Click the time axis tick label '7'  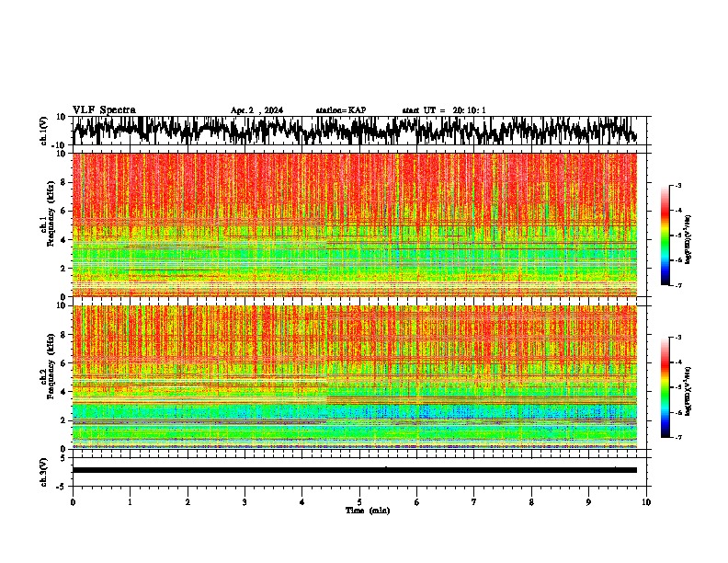(x=474, y=502)
